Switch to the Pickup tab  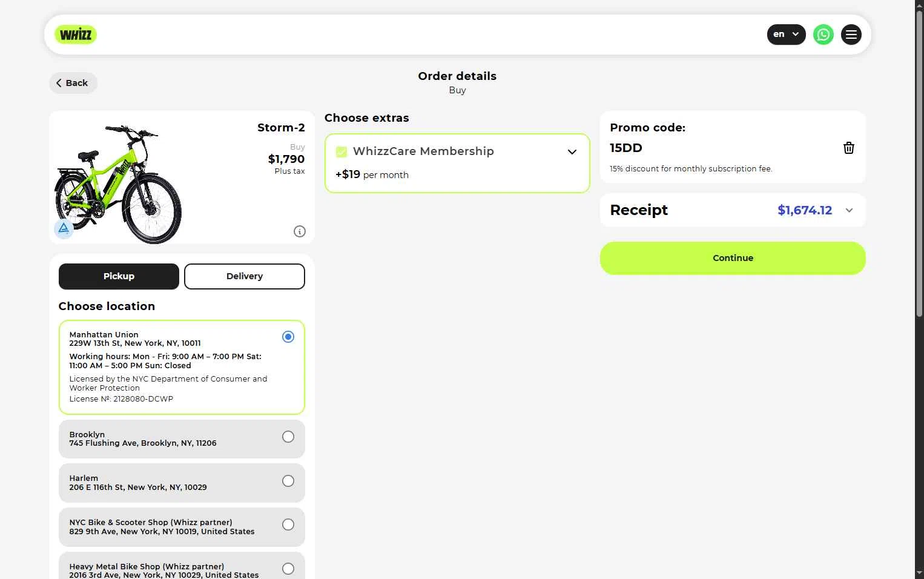tap(119, 276)
